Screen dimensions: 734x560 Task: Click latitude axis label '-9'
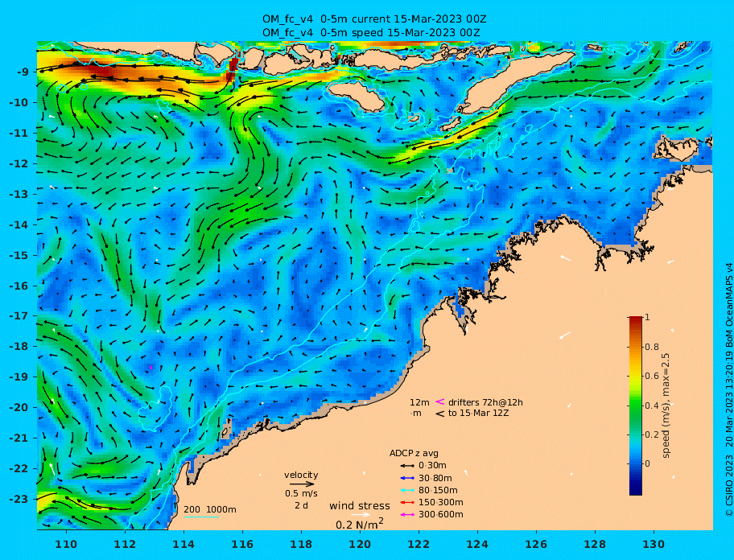click(x=23, y=72)
